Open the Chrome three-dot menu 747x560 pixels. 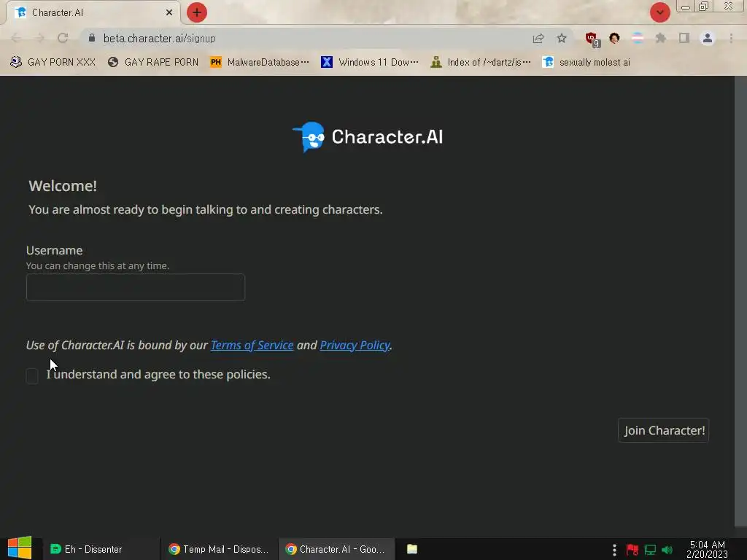point(731,38)
